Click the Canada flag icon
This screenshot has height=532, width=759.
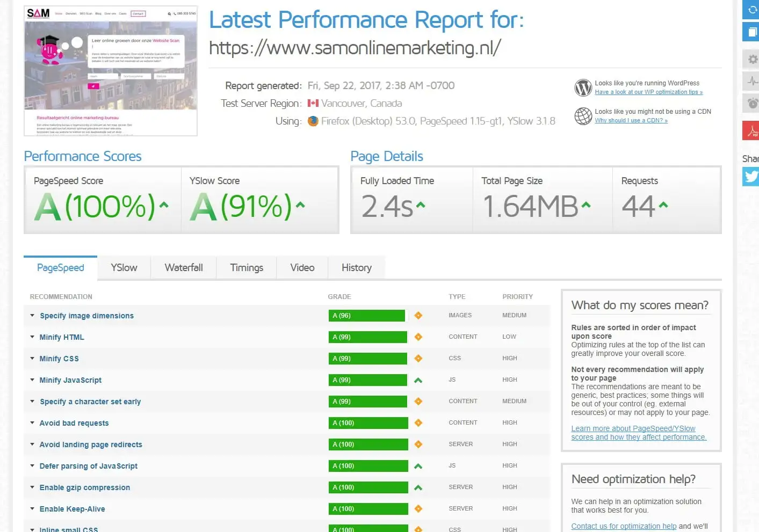pos(313,103)
